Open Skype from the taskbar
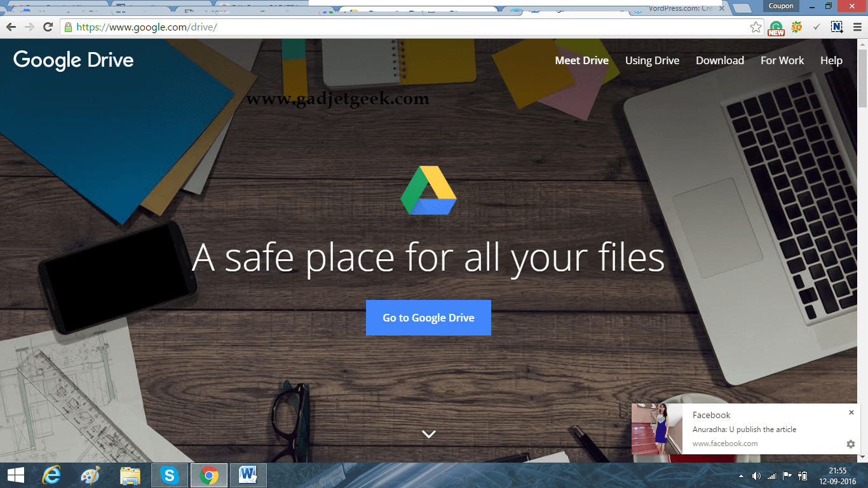 click(x=170, y=475)
